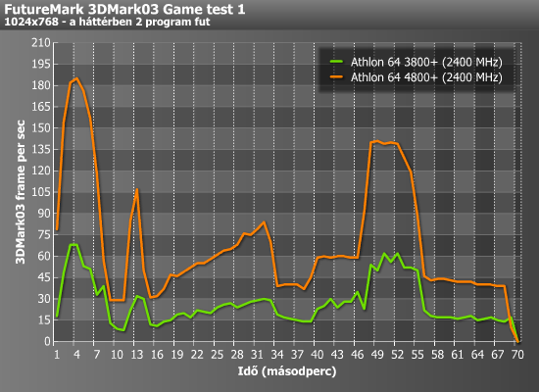Click the orange line's highest peak near second 4
Screen dimensions: 539x392
pos(76,78)
